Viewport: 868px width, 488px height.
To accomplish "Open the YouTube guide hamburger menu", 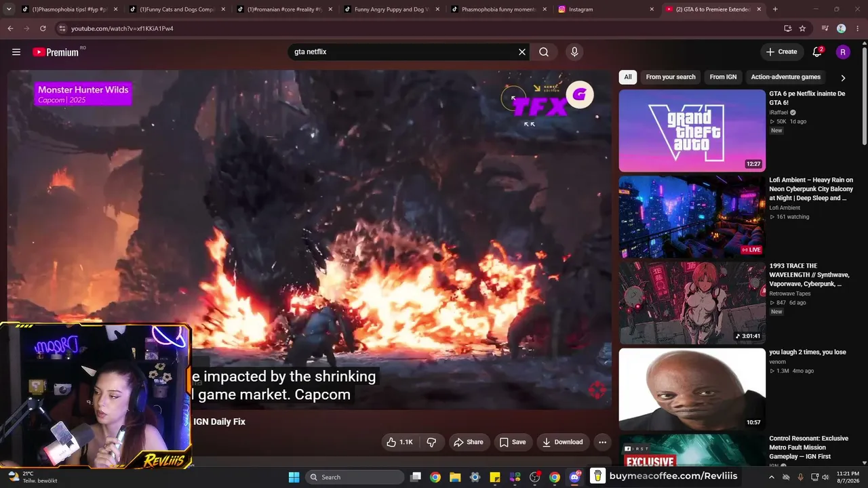I will 16,52.
